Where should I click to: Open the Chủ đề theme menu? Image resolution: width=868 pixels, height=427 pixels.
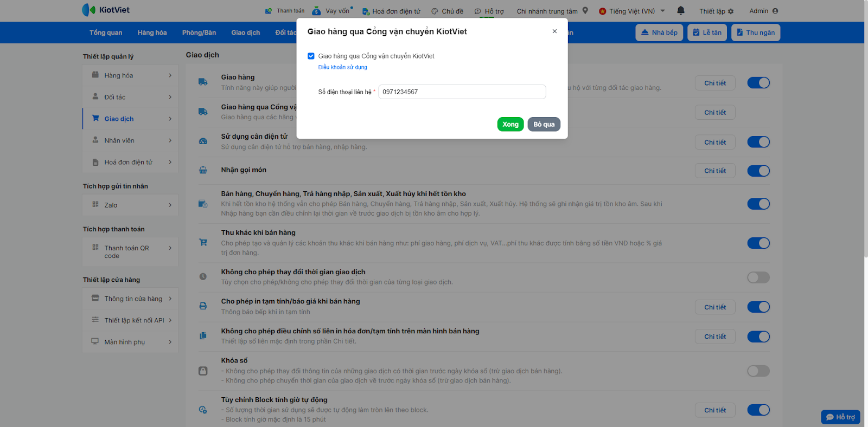coord(448,11)
